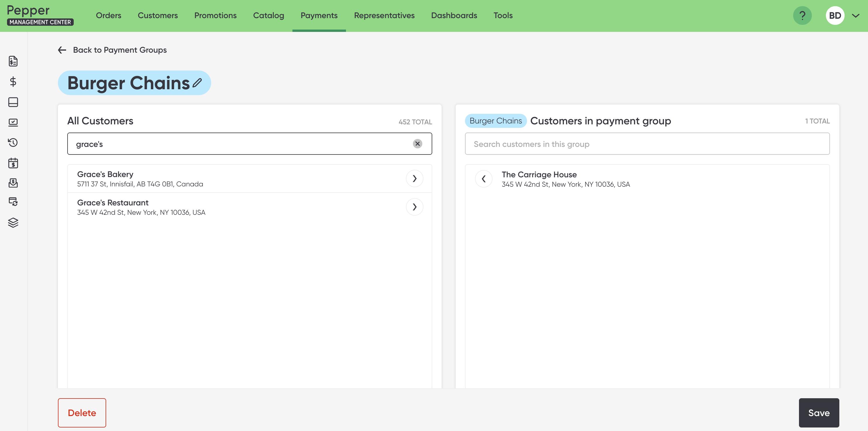Switch to the Representatives tab
Image resolution: width=868 pixels, height=431 pixels.
(x=384, y=16)
